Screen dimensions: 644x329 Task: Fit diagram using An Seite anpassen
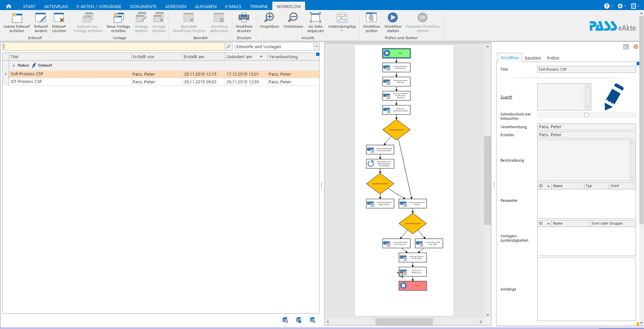[315, 18]
